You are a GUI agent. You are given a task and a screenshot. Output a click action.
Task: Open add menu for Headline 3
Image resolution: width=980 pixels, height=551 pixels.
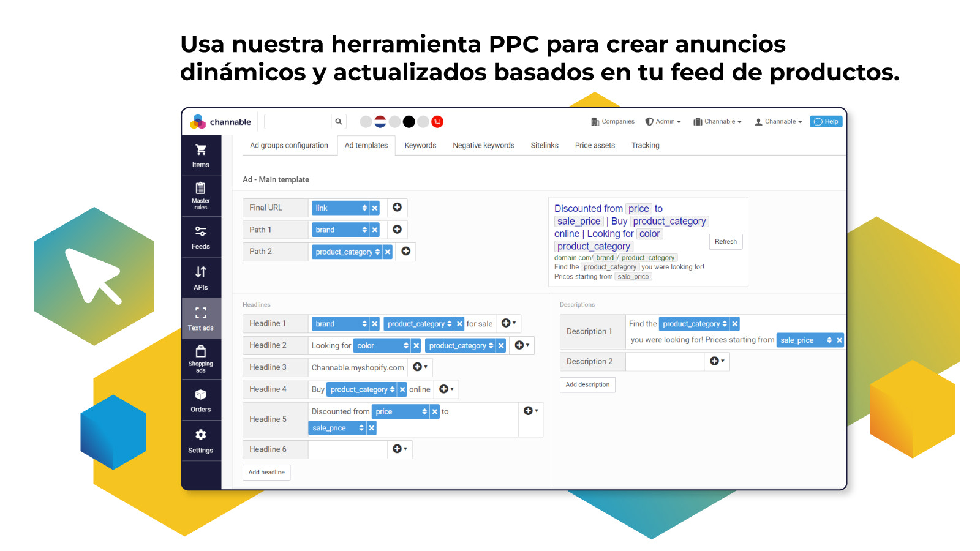point(420,367)
